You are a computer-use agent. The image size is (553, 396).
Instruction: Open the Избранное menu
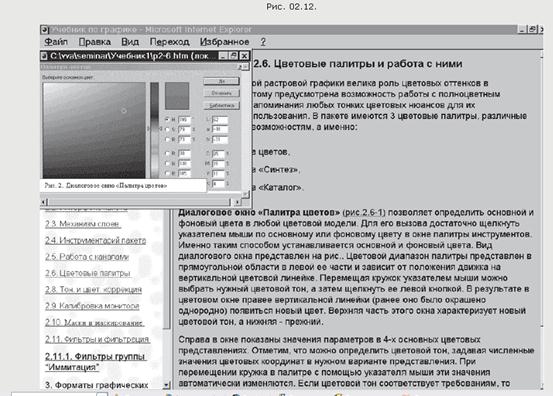[224, 42]
